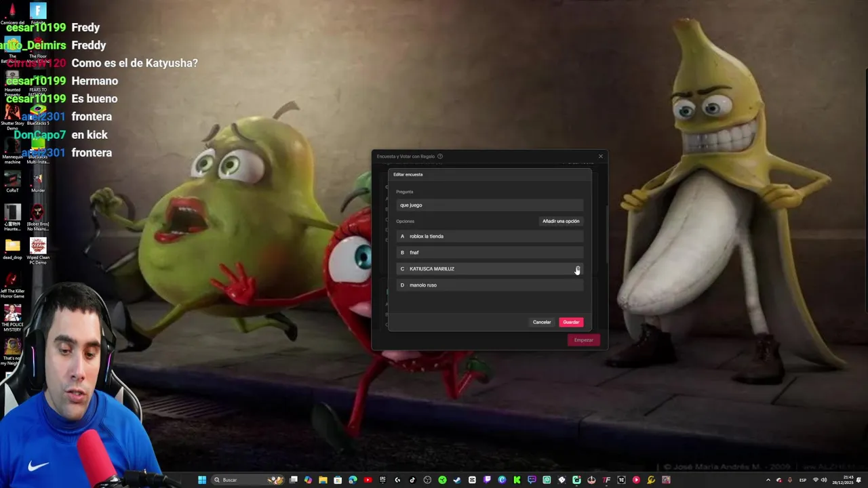Open the Murder desktop shortcut
Image resolution: width=868 pixels, height=488 pixels.
(x=38, y=182)
